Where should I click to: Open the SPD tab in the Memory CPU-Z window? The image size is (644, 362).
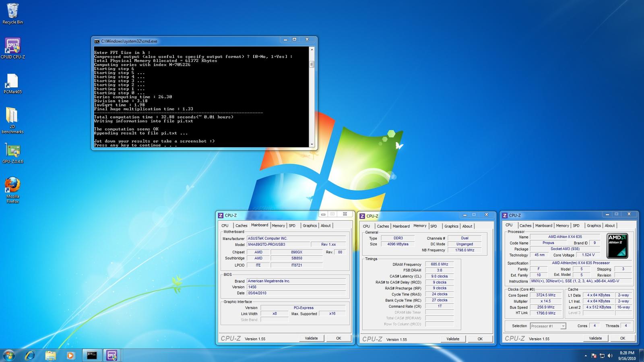433,226
